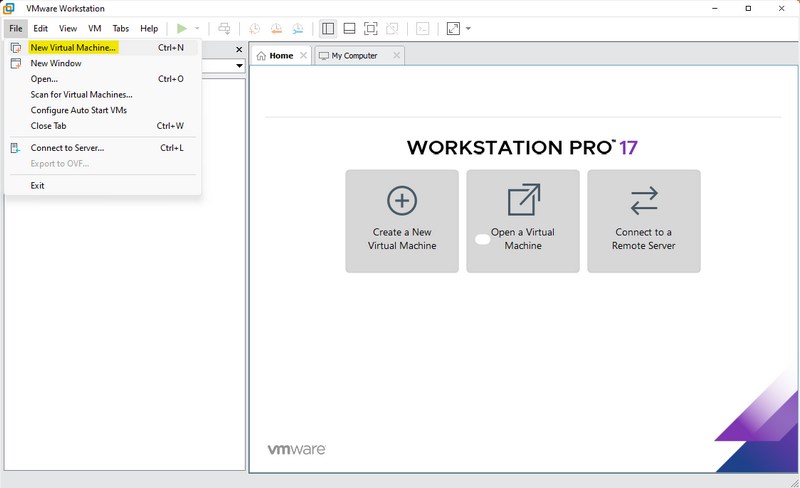Click the Connect to a Remote Server tile

pyautogui.click(x=644, y=221)
